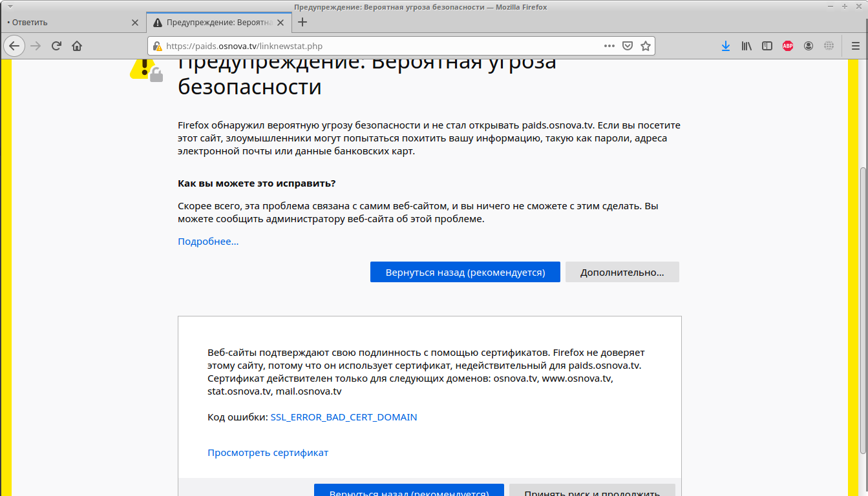Save page to Pocket
This screenshot has height=496, width=868.
(x=627, y=46)
